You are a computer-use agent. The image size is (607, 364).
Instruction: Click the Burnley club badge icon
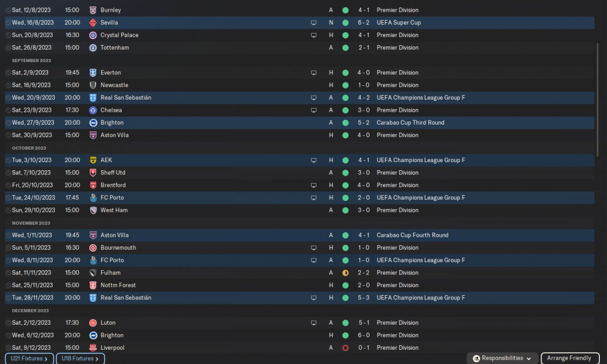coord(93,10)
